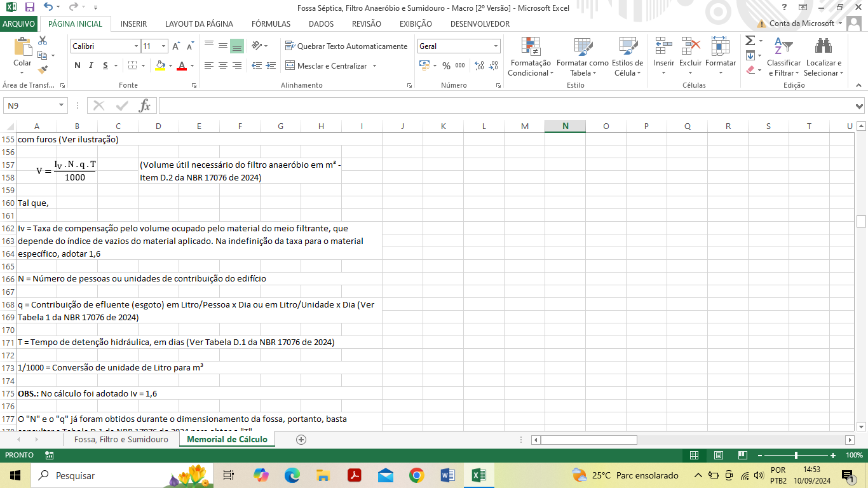Click the AutoSum sigma icon

pyautogui.click(x=750, y=41)
